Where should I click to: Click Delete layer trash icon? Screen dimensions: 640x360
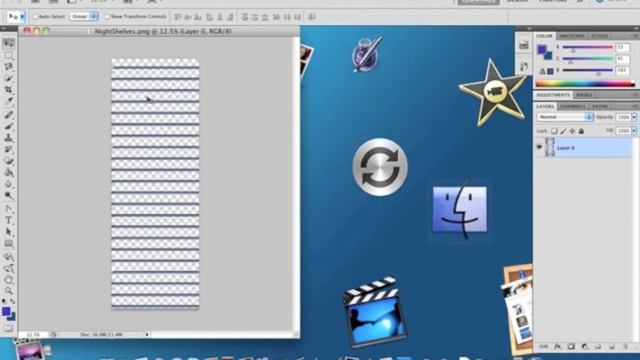click(625, 347)
